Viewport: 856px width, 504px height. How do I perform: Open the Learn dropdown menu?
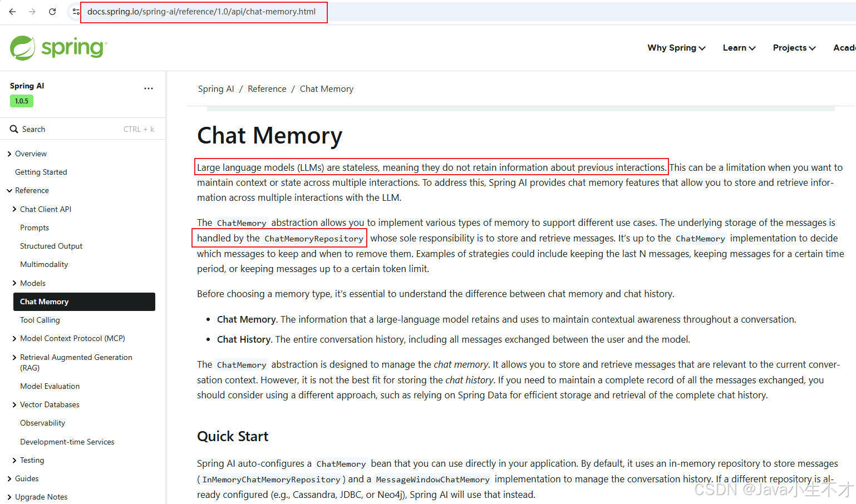pyautogui.click(x=739, y=48)
